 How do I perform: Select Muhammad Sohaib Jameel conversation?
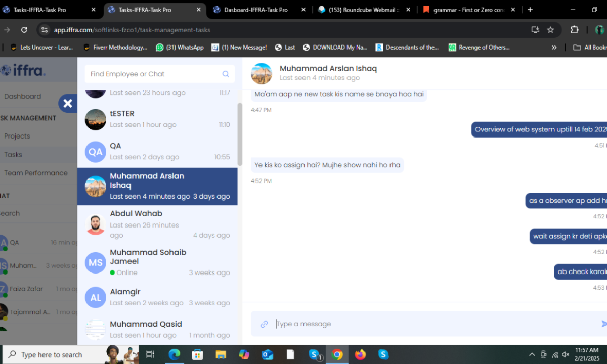(x=157, y=262)
